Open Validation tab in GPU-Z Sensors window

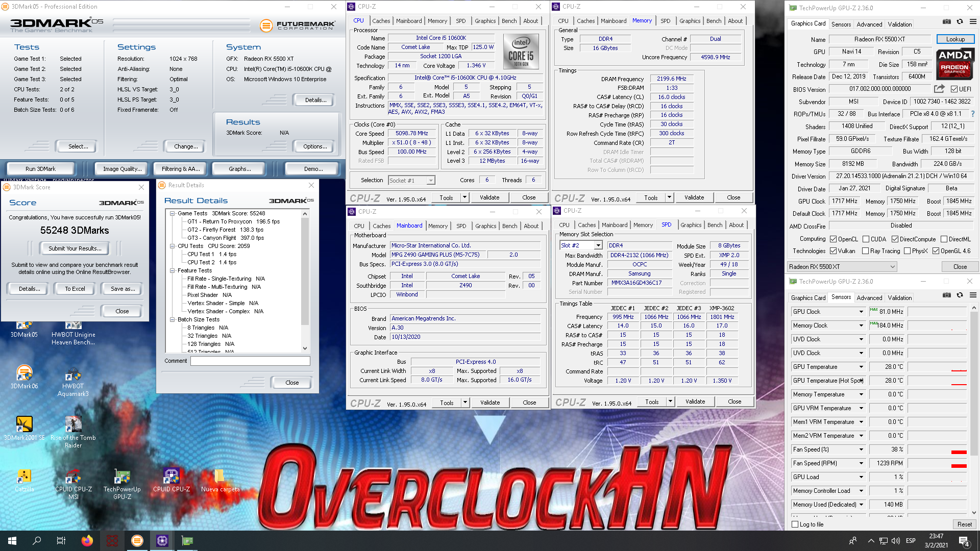[899, 298]
